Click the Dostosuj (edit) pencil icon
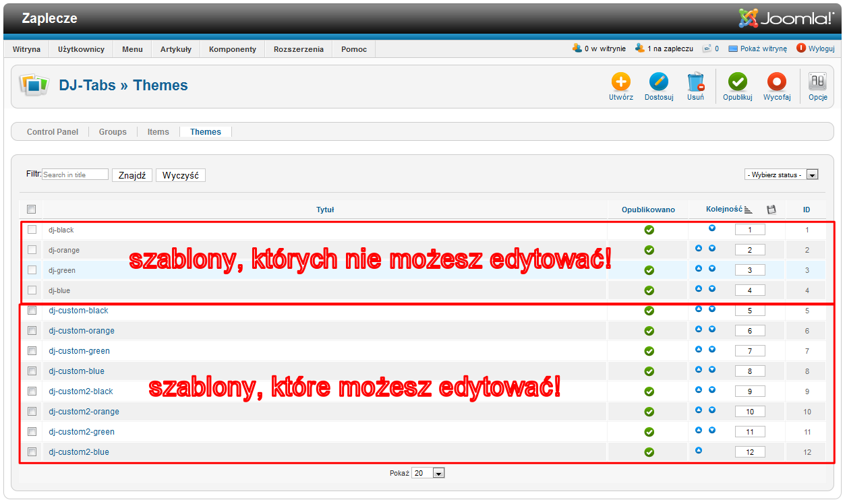Image resolution: width=847 pixels, height=504 pixels. click(659, 82)
